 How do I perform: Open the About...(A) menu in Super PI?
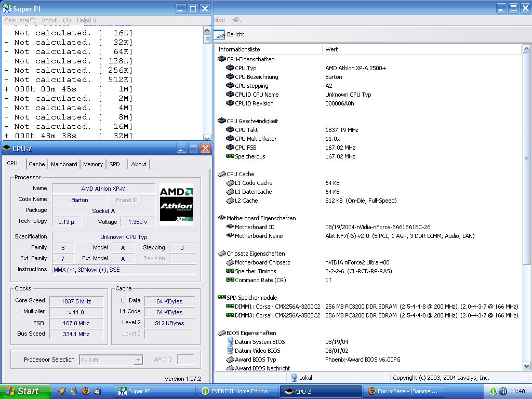pos(56,20)
